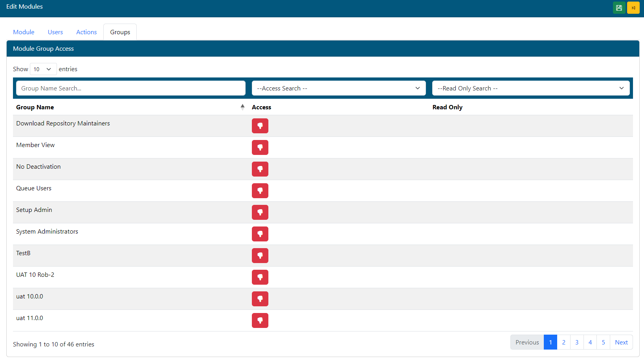Click thumbs-down icon for Queue Users
This screenshot has height=359, width=644.
pyautogui.click(x=260, y=191)
